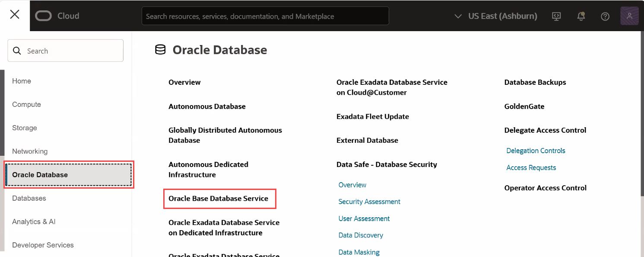644x257 pixels.
Task: Open Data Masking under Data Safe
Action: 359,252
